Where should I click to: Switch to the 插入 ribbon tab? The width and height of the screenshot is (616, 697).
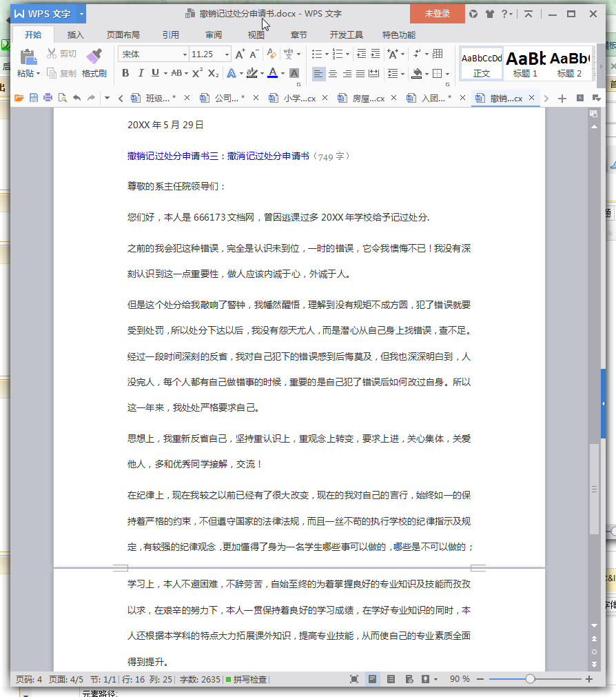tap(76, 35)
